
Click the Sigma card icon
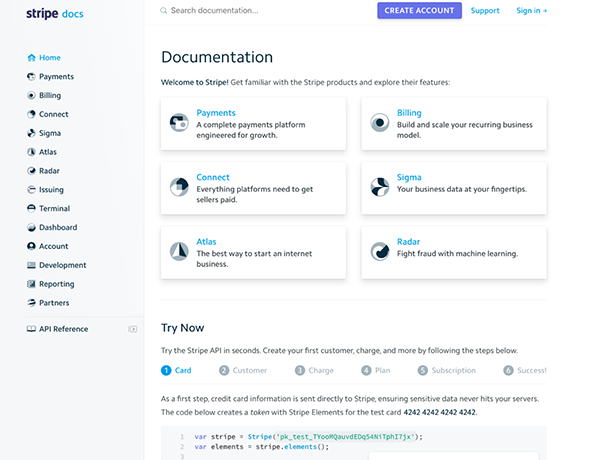pos(380,187)
